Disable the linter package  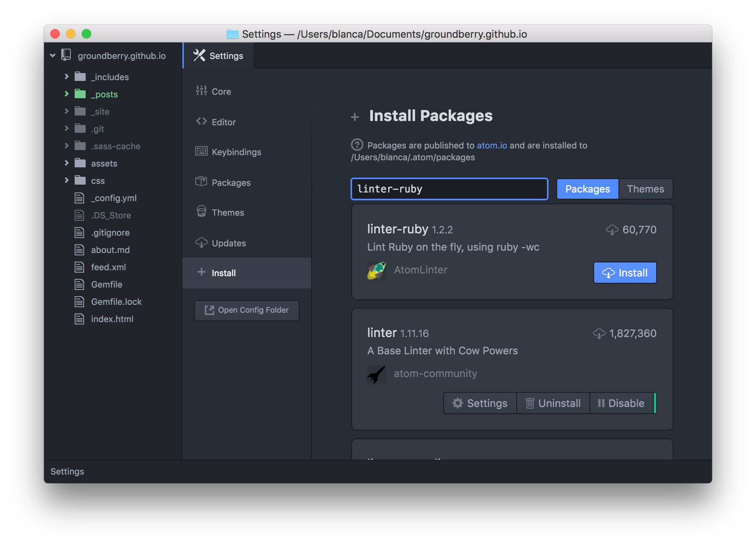[x=622, y=403]
